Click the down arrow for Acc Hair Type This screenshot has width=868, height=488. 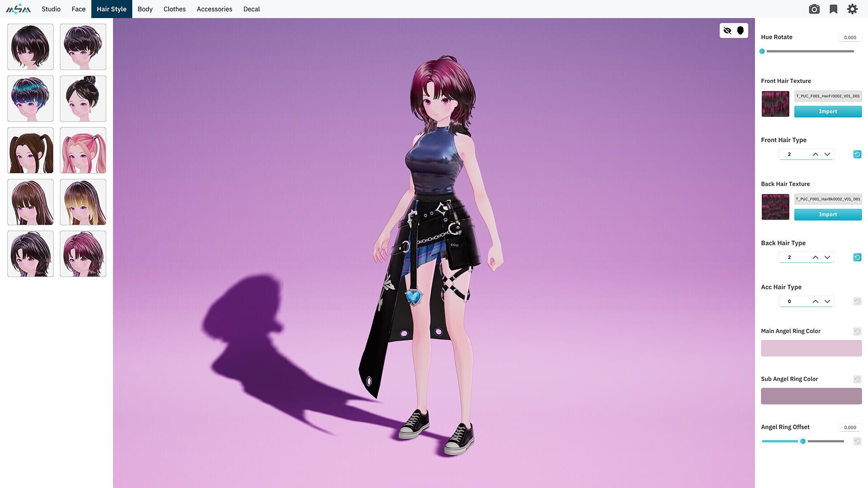pos(828,301)
